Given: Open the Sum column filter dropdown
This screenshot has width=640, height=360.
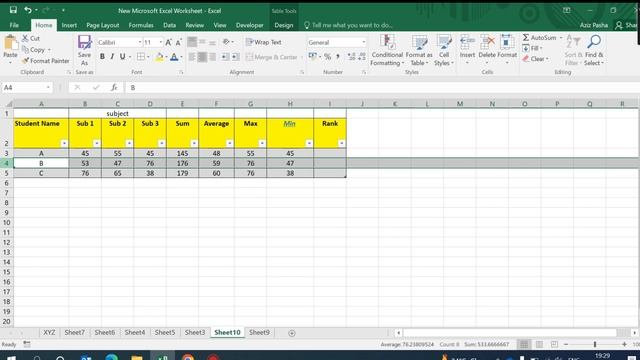Looking at the screenshot, I should 194,143.
